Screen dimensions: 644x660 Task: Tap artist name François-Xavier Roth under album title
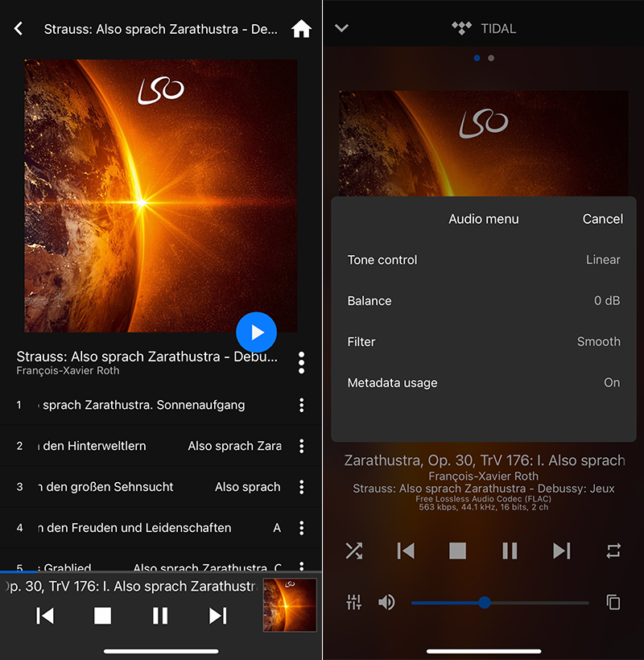point(68,371)
